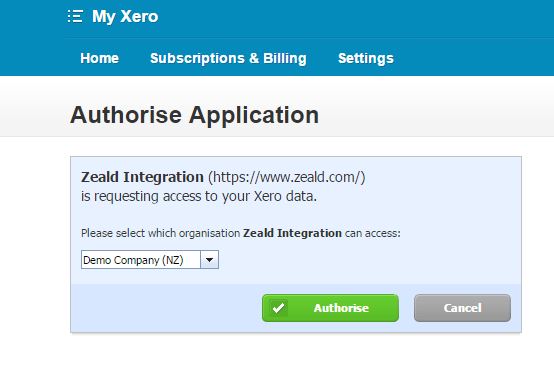
Task: Expand the organisation dropdown arrow
Action: pos(210,260)
